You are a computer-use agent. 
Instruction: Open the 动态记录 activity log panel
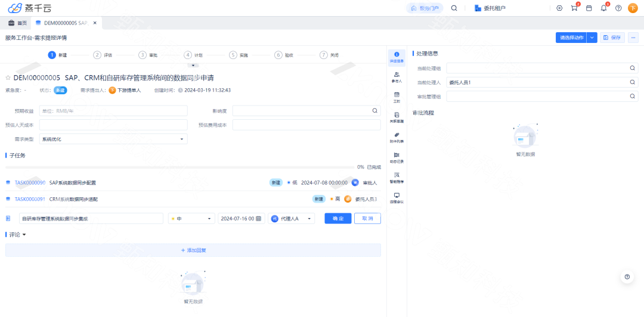pyautogui.click(x=397, y=157)
